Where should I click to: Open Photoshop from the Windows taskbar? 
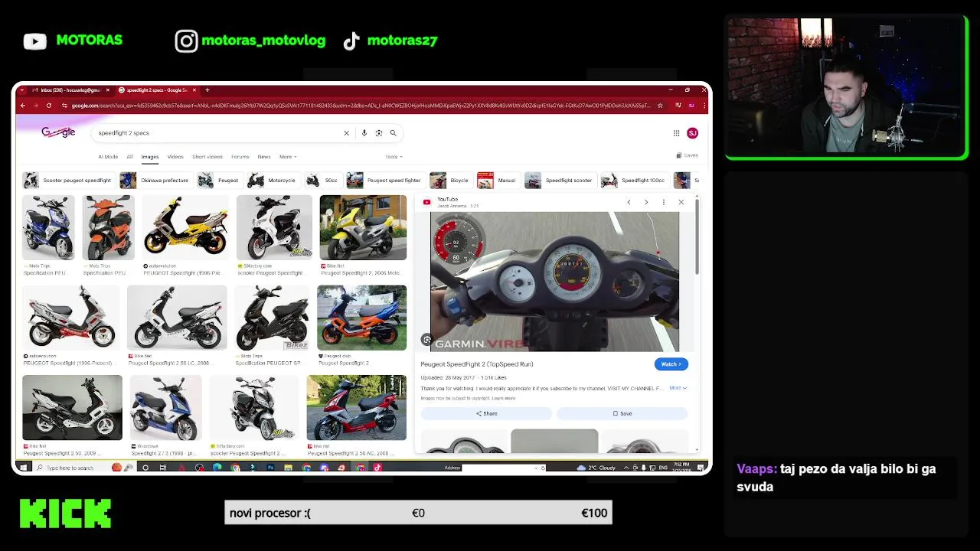pos(270,468)
